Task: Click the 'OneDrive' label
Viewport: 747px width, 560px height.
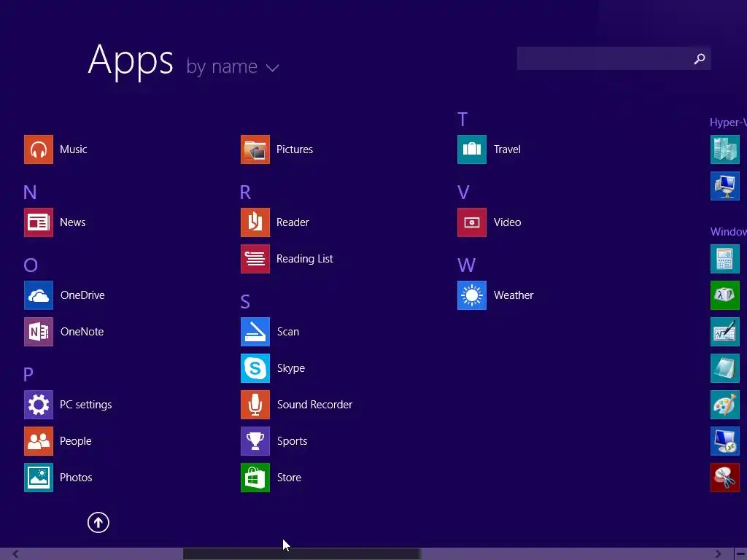Action: coord(82,295)
